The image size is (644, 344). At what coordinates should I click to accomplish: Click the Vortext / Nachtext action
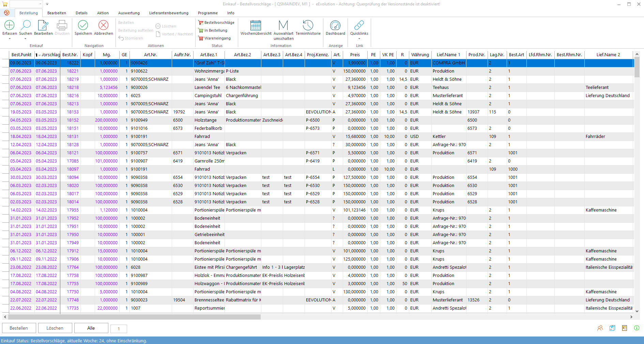174,34
